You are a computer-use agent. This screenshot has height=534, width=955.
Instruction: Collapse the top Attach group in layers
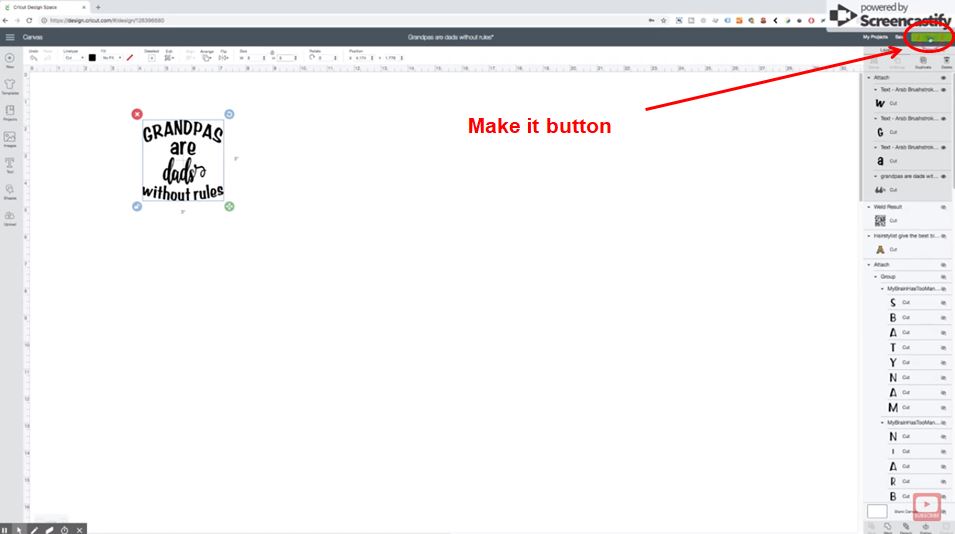pyautogui.click(x=869, y=77)
